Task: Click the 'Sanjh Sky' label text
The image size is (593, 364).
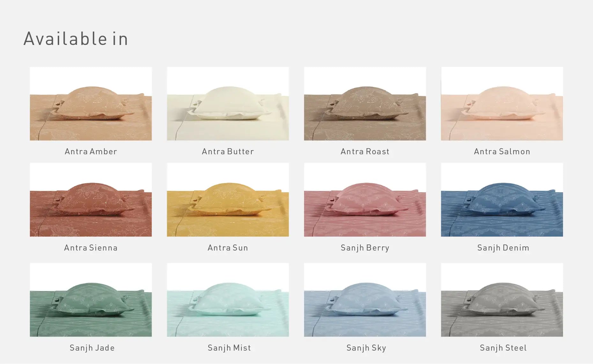Action: click(x=366, y=348)
